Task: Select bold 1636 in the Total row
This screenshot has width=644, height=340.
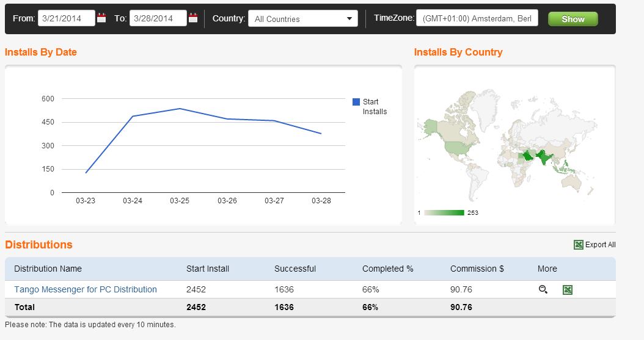Action: pyautogui.click(x=284, y=307)
